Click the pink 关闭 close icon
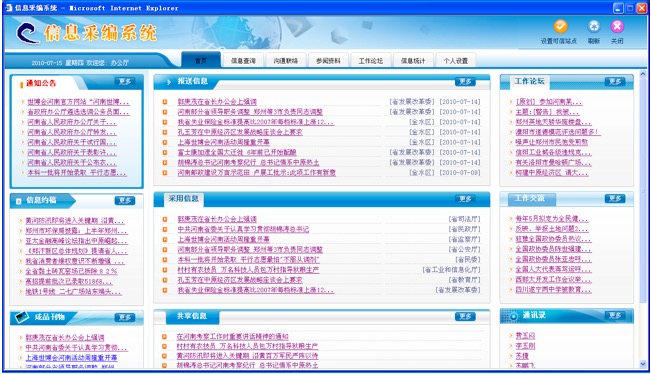Image resolution: width=651 pixels, height=374 pixels. 617,27
